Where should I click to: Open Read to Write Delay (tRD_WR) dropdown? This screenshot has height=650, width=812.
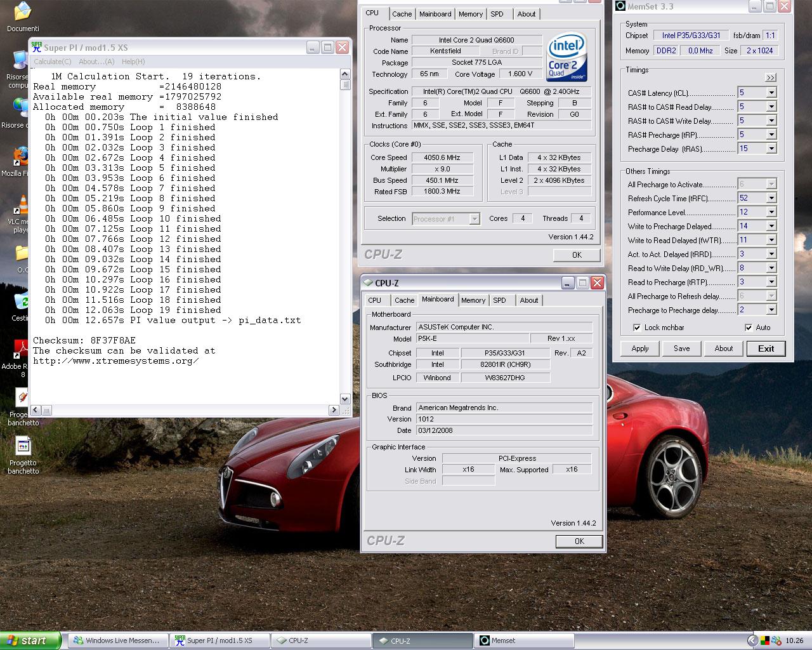771,268
